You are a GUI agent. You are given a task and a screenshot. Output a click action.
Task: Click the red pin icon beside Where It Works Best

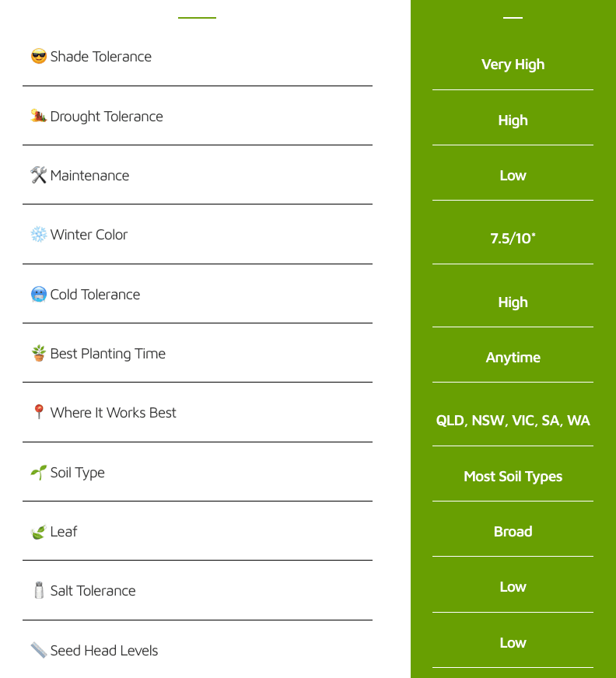coord(38,413)
